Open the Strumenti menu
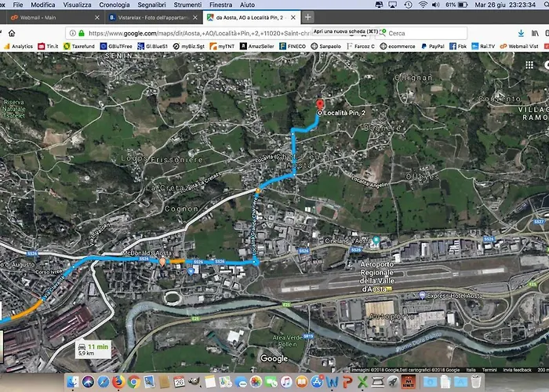 (187, 5)
